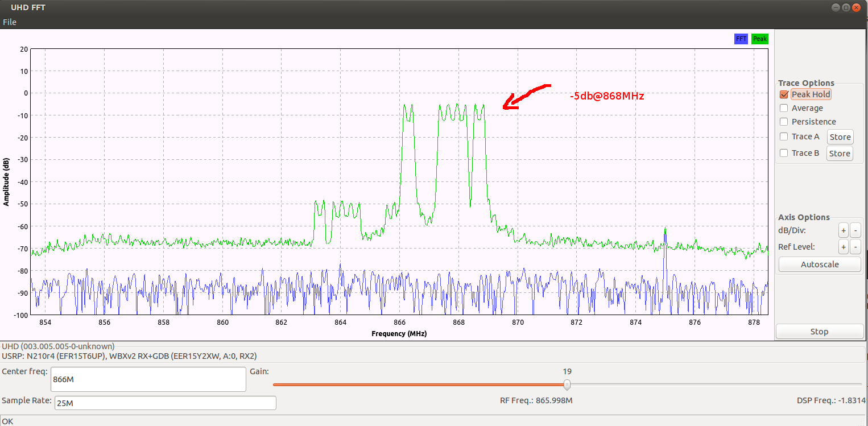Click the Amplitude (dB) axis label
This screenshot has height=426, width=868.
pyautogui.click(x=7, y=181)
